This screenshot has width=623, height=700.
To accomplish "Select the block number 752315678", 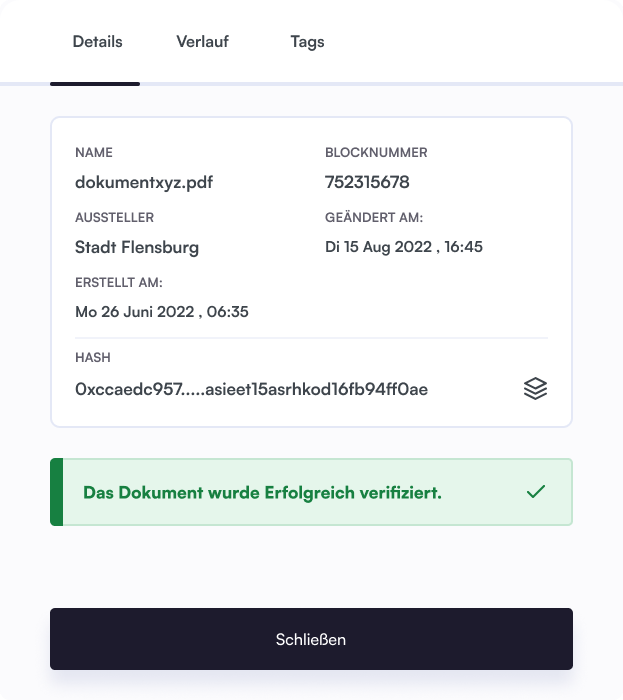I will click(x=367, y=183).
